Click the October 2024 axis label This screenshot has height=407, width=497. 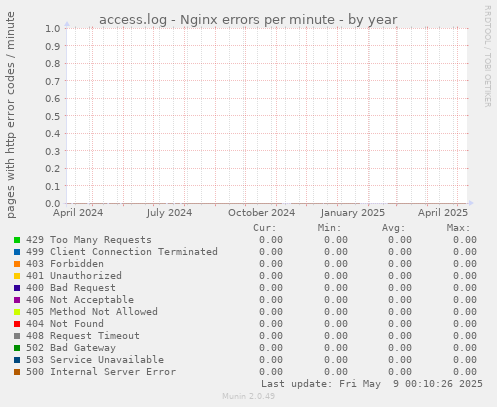pyautogui.click(x=262, y=213)
